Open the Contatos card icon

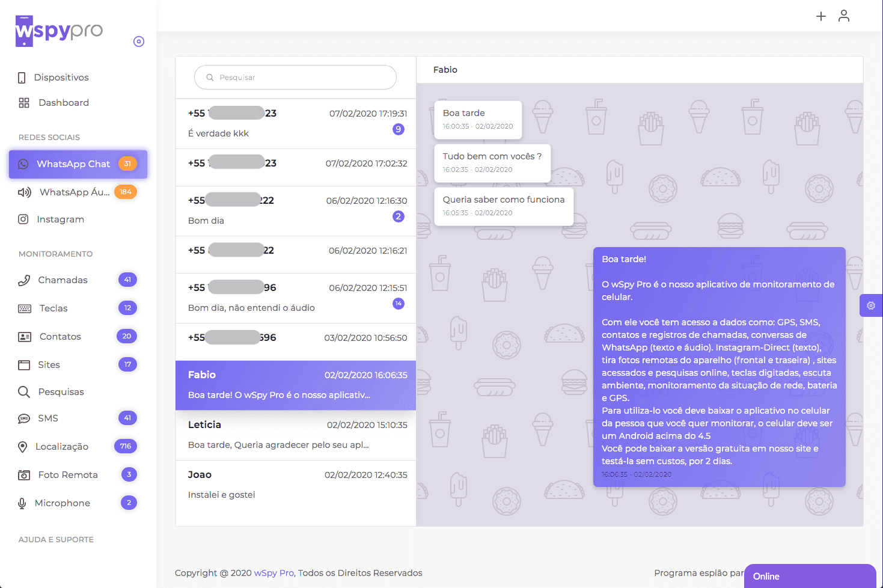click(25, 337)
